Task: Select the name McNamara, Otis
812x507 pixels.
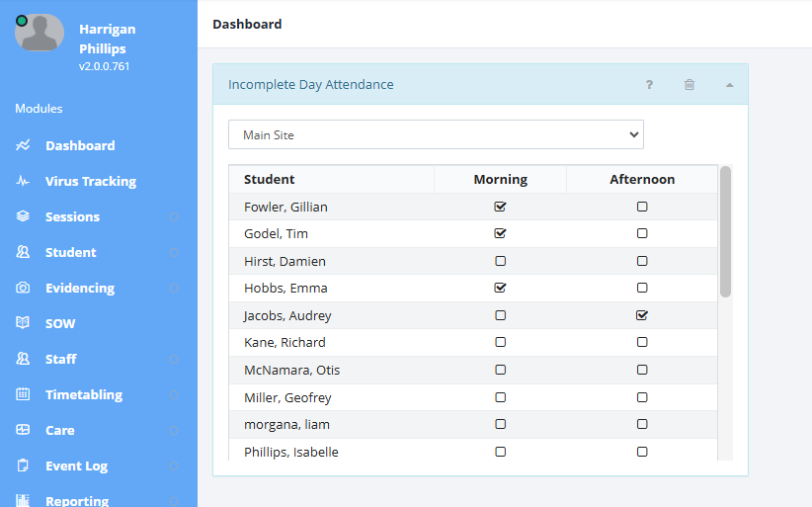Action: [x=292, y=370]
